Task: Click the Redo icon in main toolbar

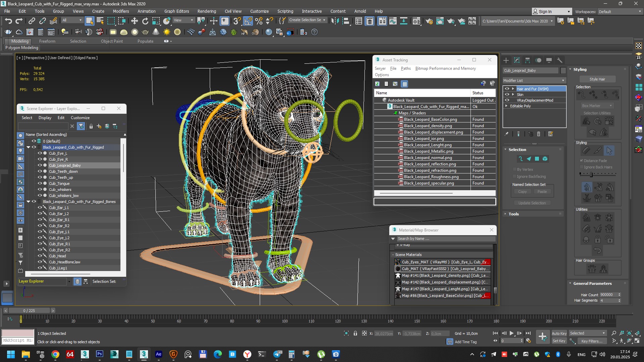Action: point(19,21)
